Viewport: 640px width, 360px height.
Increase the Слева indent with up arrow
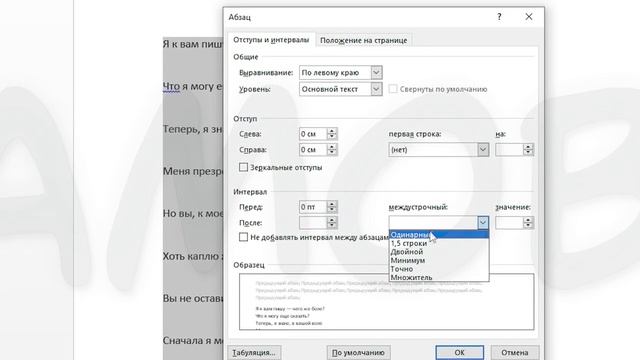332,131
